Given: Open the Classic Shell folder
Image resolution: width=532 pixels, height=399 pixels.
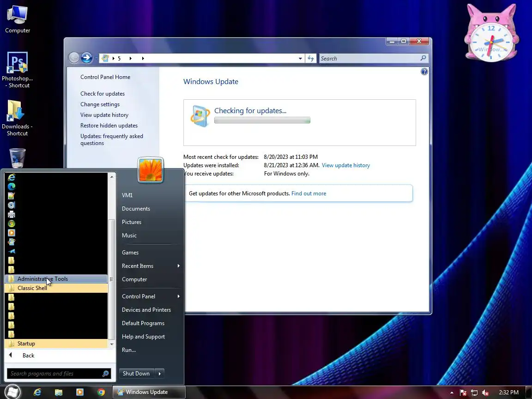Looking at the screenshot, I should pos(56,288).
